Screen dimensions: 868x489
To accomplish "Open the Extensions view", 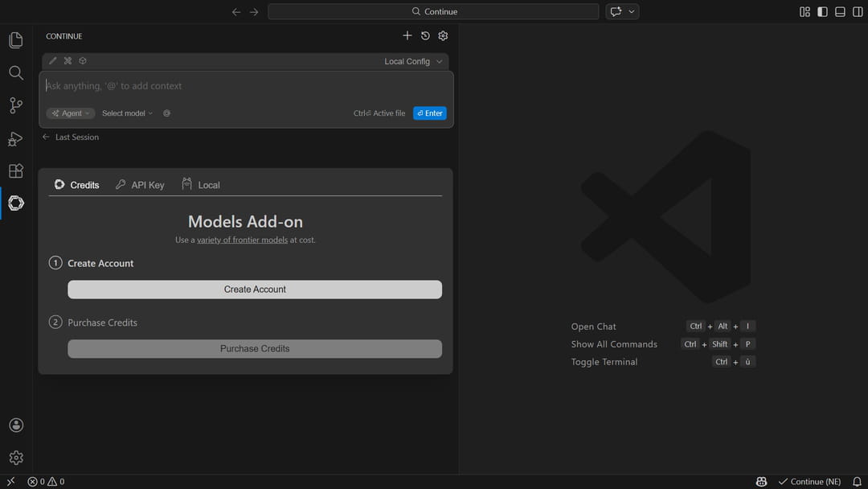I will pyautogui.click(x=16, y=171).
